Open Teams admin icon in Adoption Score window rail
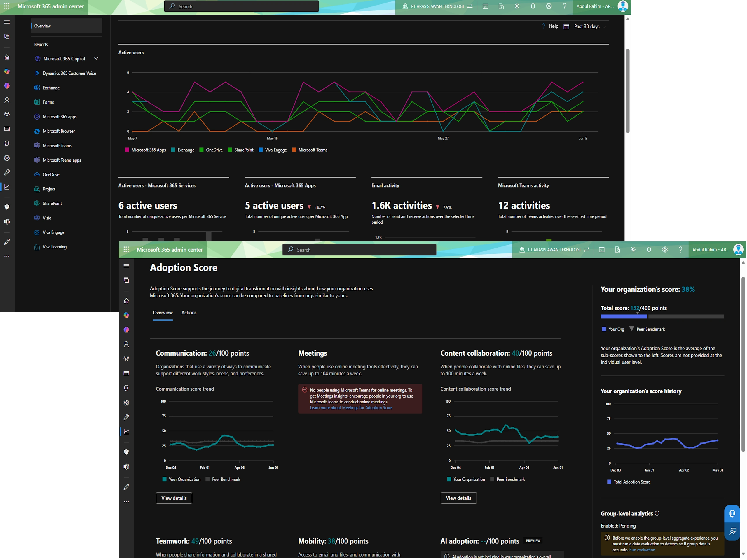 (x=126, y=467)
